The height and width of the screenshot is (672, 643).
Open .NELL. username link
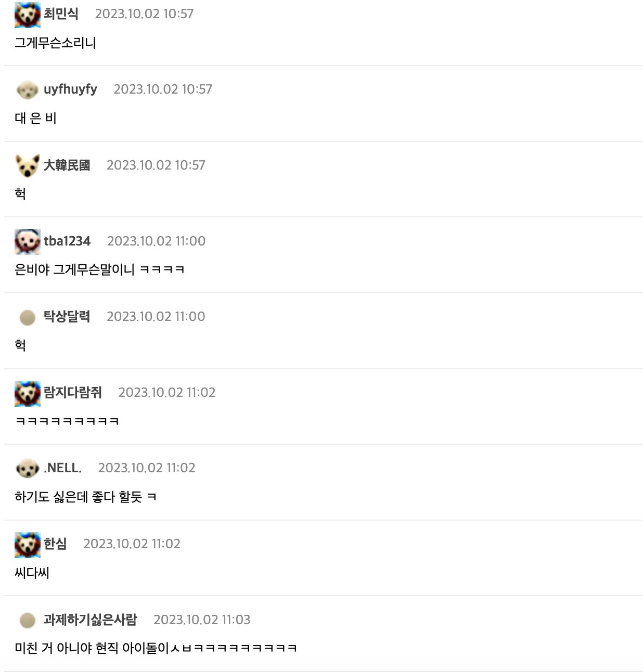(62, 468)
